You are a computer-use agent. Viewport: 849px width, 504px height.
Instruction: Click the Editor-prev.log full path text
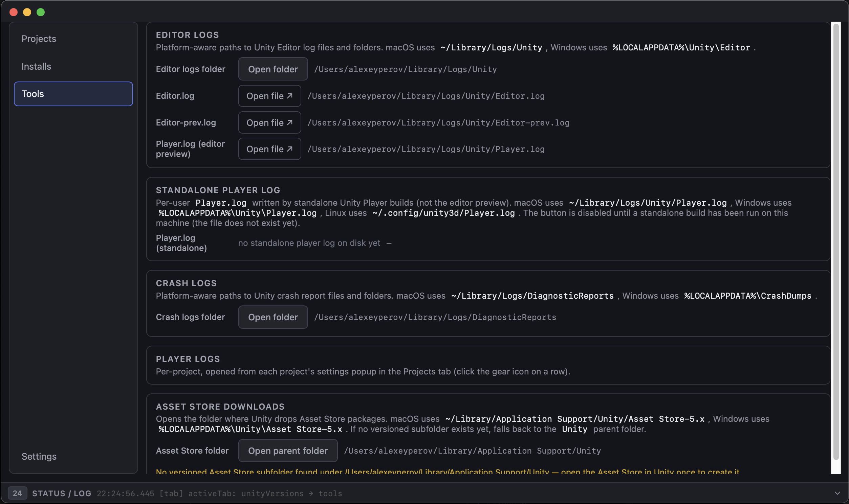pos(438,122)
